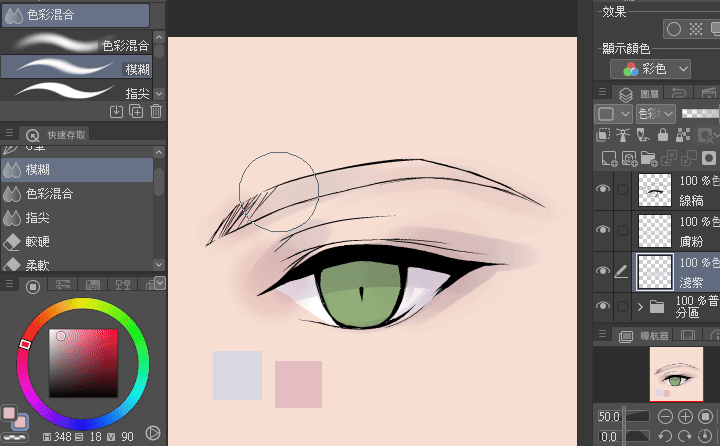Image resolution: width=720 pixels, height=446 pixels.
Task: Click the brightness value 90
Action: pyautogui.click(x=127, y=437)
